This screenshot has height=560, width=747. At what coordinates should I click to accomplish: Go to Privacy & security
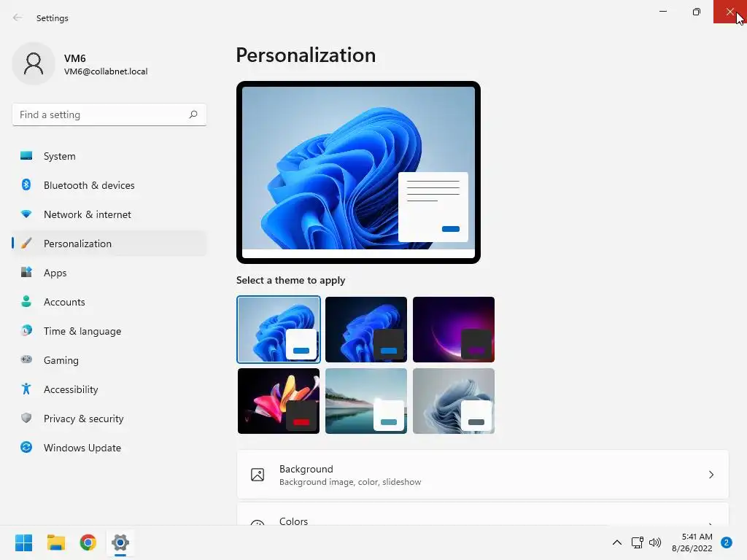(109, 418)
